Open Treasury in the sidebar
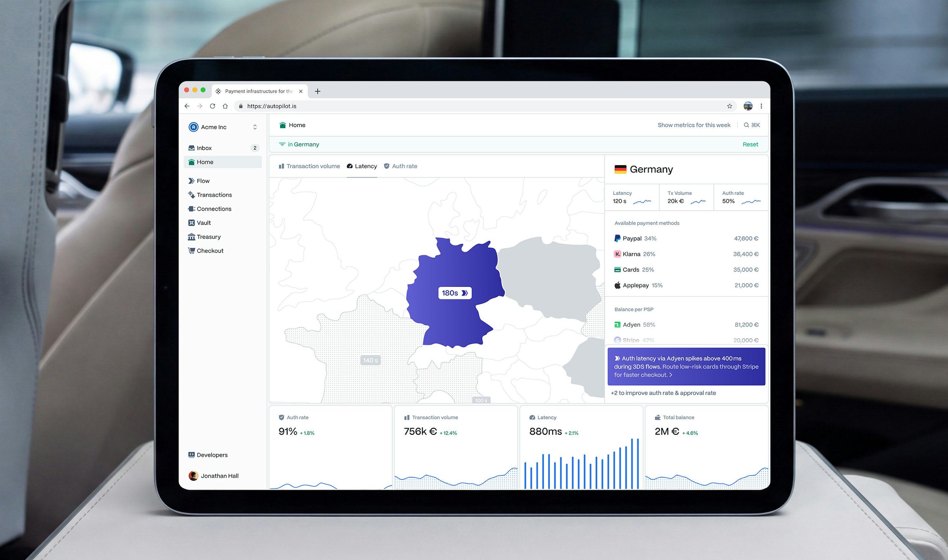Image resolution: width=948 pixels, height=560 pixels. pyautogui.click(x=223, y=237)
